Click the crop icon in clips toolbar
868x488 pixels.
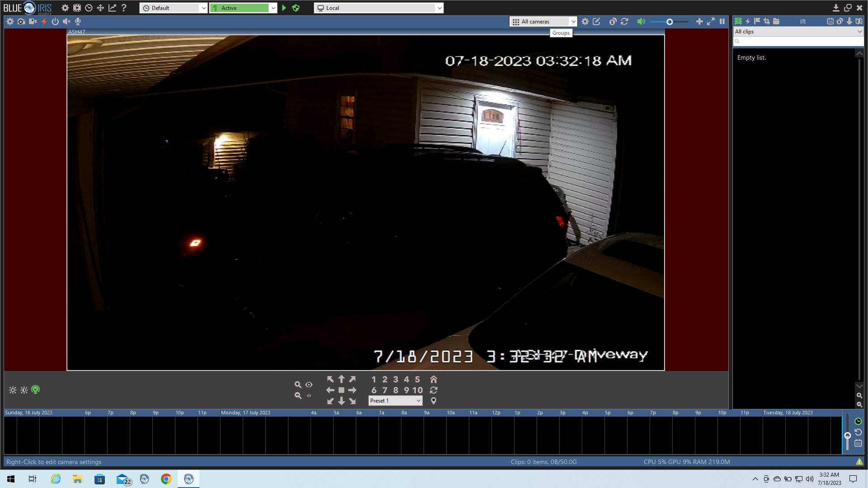click(x=767, y=21)
